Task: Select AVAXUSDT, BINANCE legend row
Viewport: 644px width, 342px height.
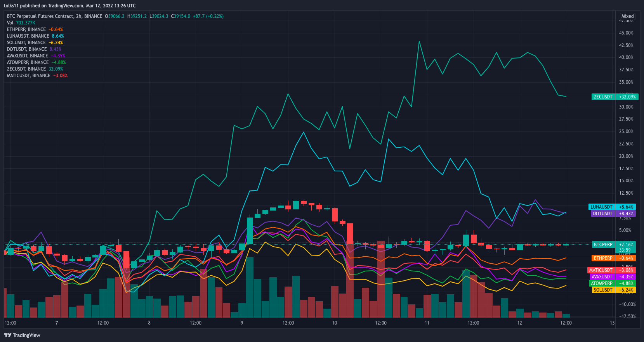Action: point(36,56)
